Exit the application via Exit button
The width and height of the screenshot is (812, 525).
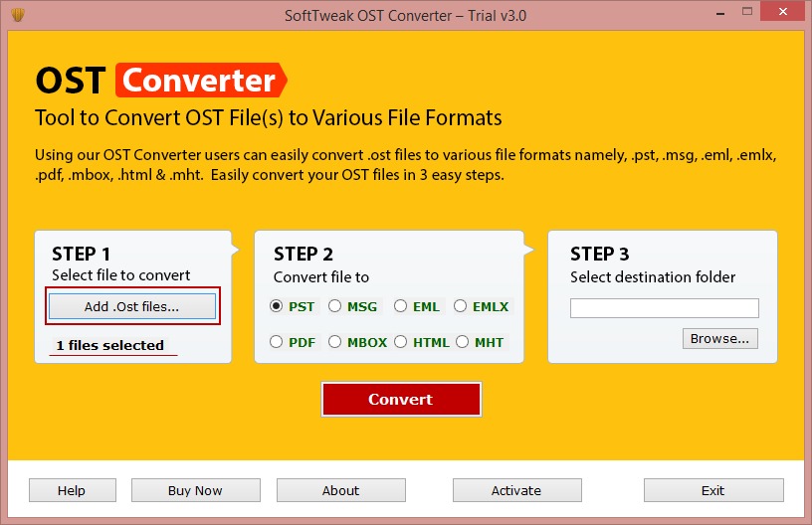coord(713,490)
